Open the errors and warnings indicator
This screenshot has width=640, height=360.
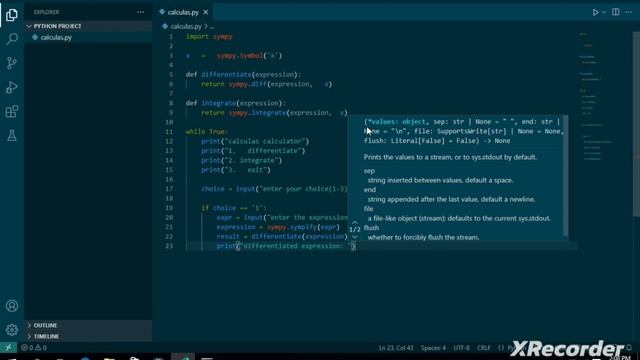[34, 348]
